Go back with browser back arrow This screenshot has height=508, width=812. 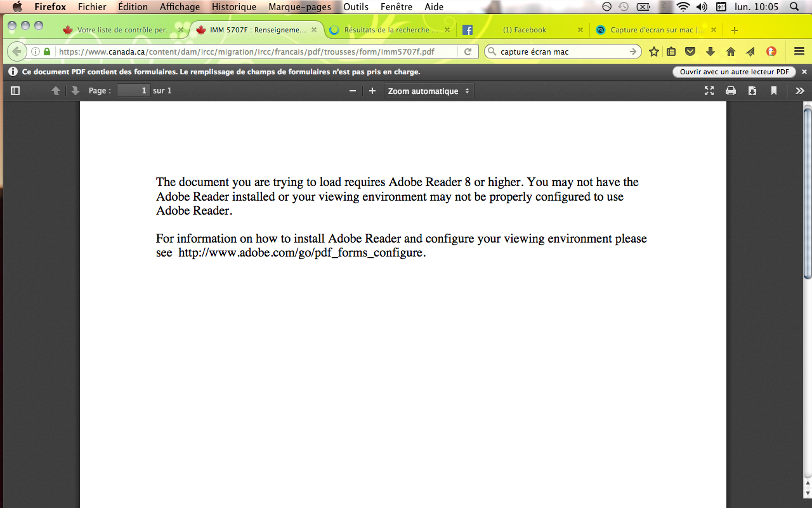pos(16,51)
